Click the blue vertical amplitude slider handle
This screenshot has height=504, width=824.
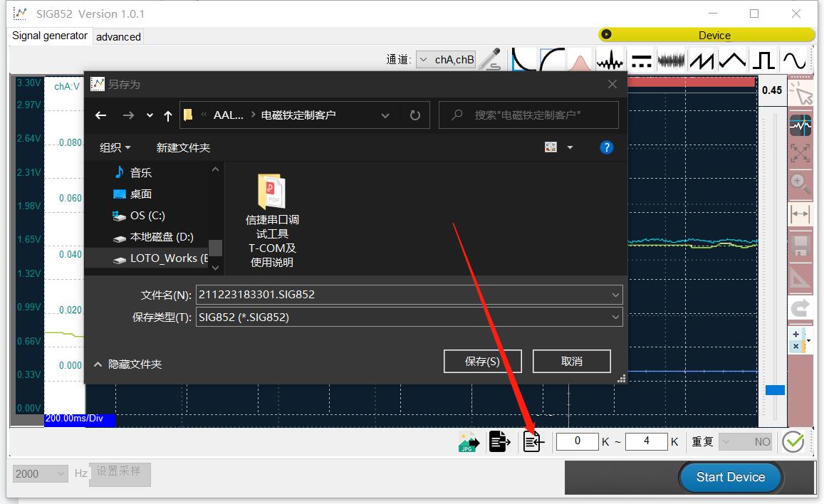coord(775,390)
